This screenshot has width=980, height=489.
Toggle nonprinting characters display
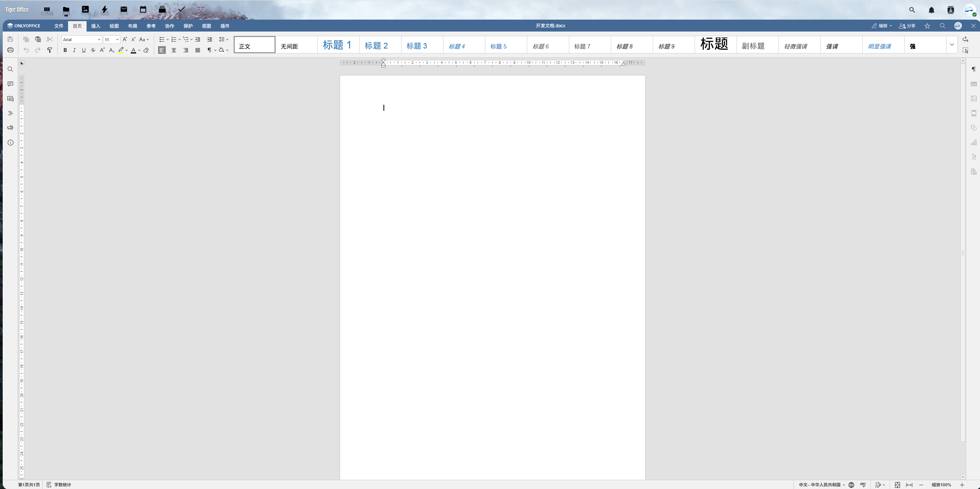(x=210, y=50)
